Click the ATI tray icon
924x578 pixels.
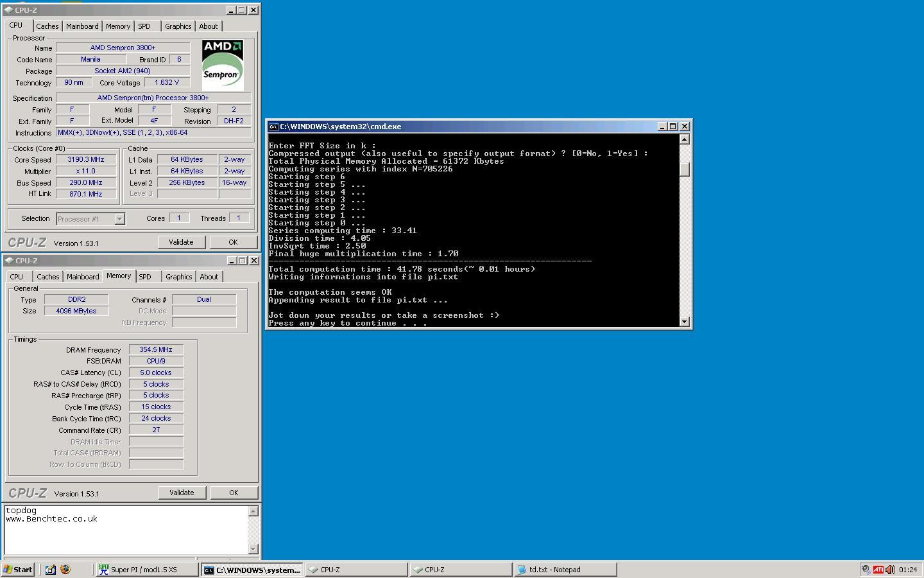878,570
